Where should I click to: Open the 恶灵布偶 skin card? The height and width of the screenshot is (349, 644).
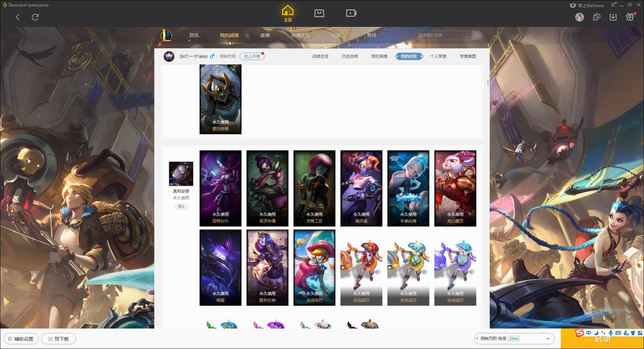pos(267,188)
